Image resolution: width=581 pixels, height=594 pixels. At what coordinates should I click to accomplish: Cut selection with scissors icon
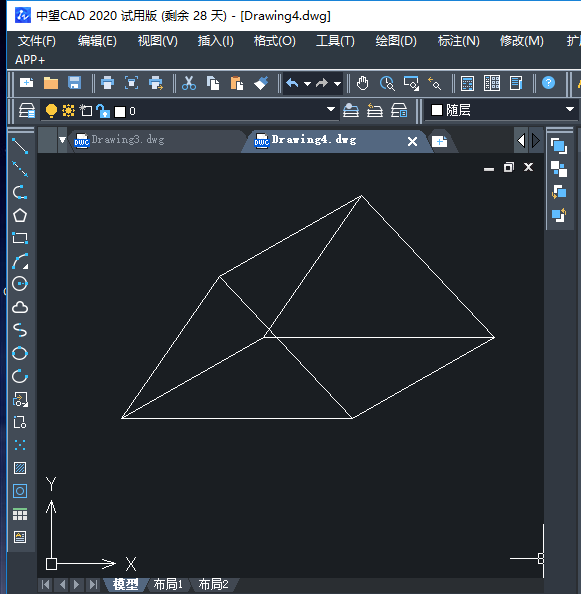(189, 83)
